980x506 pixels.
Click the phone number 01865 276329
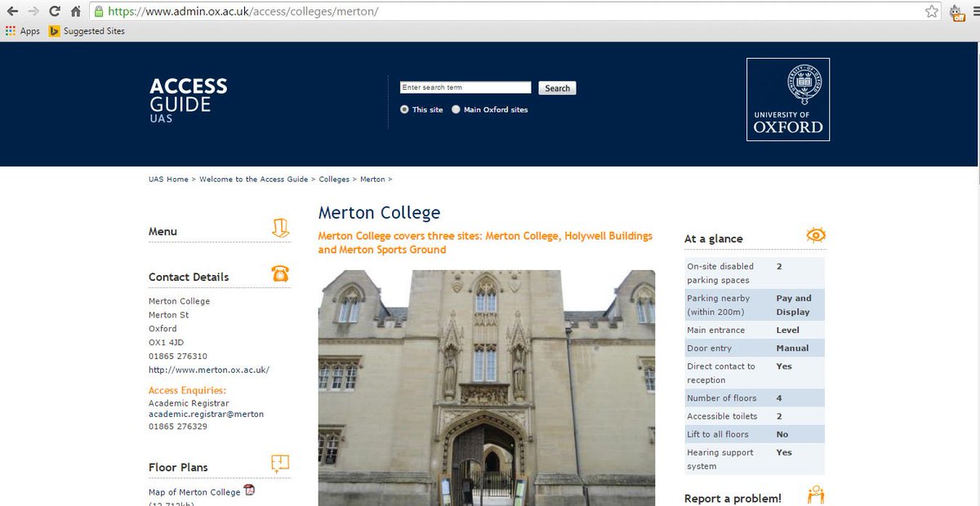(178, 426)
